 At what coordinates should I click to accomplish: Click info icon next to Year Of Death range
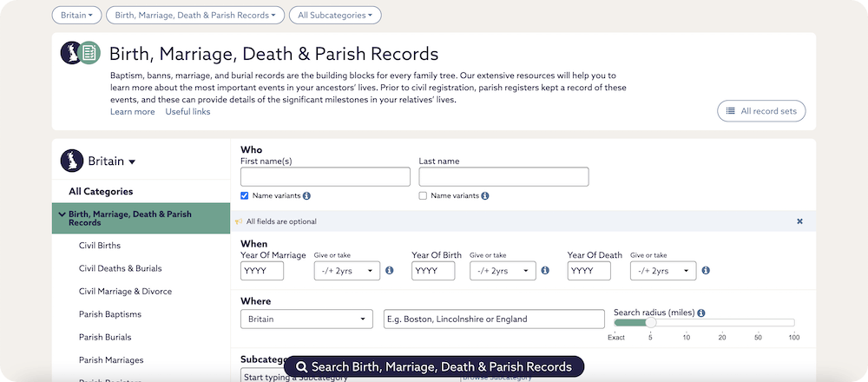[706, 271]
